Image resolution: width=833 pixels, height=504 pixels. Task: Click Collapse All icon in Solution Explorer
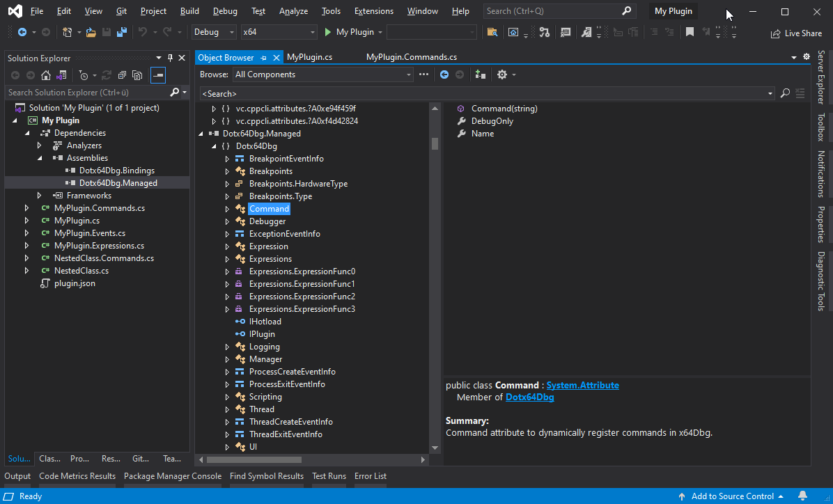122,75
